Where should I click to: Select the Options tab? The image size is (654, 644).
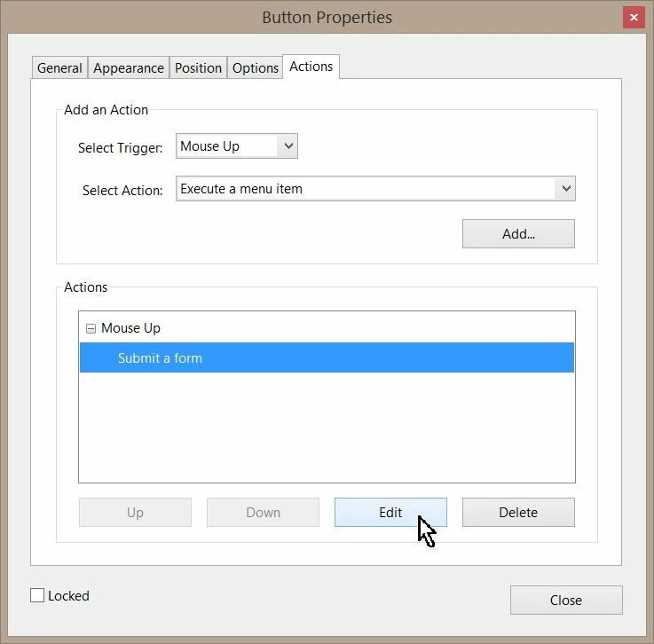(x=256, y=67)
